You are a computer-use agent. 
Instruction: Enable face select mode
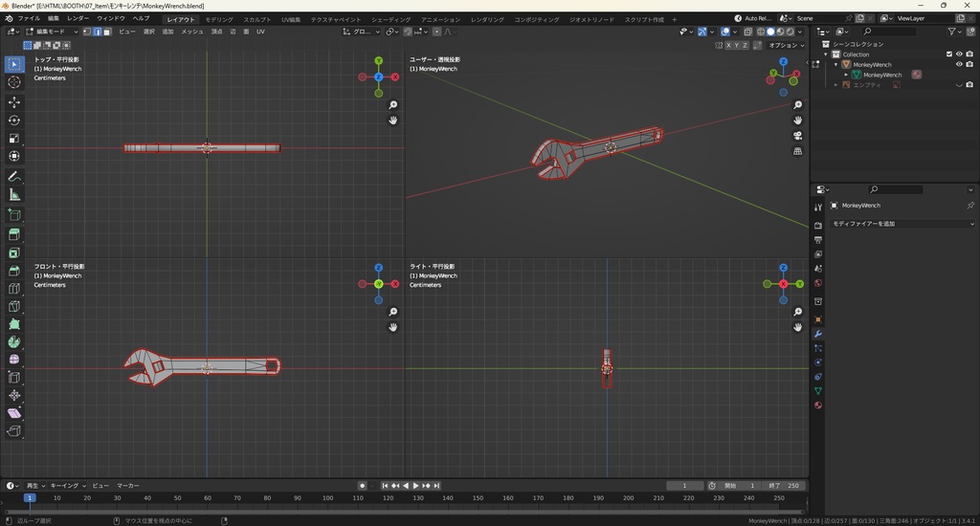pos(107,32)
